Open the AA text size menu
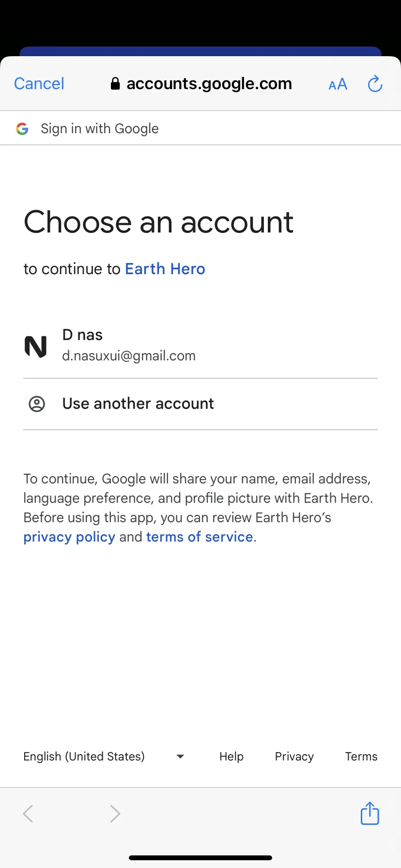Viewport: 401px width, 868px height. coord(338,85)
